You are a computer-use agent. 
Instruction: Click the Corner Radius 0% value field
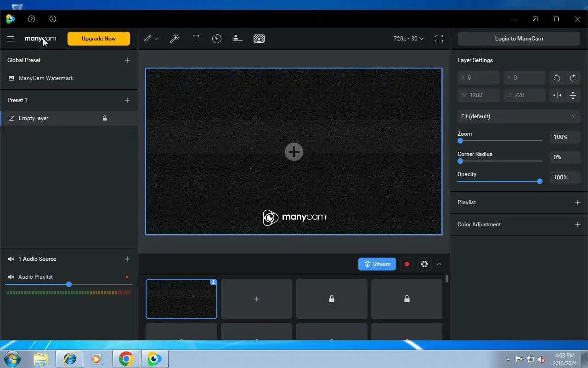click(565, 157)
